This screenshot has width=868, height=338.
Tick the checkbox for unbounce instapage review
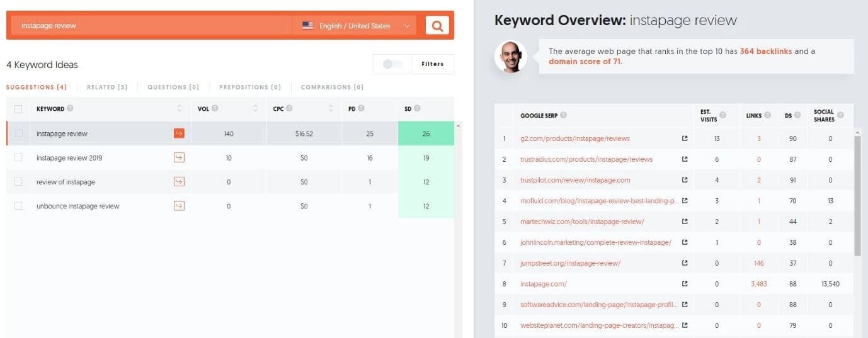tap(18, 206)
